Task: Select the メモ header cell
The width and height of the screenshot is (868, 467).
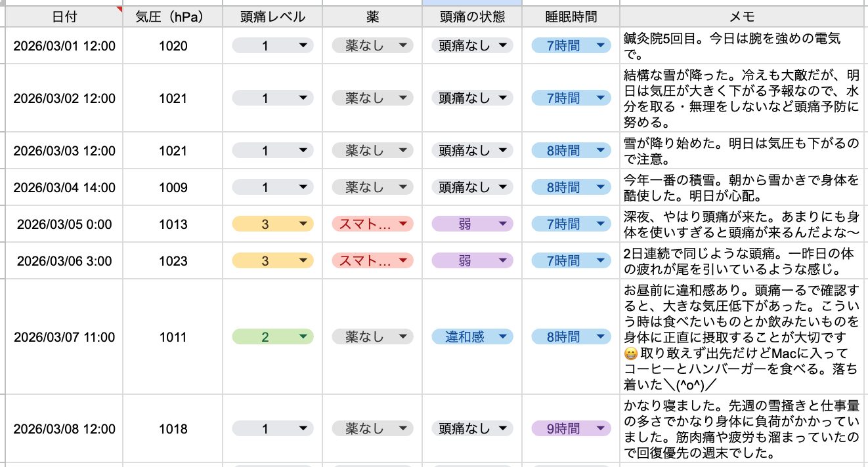Action: point(743,16)
